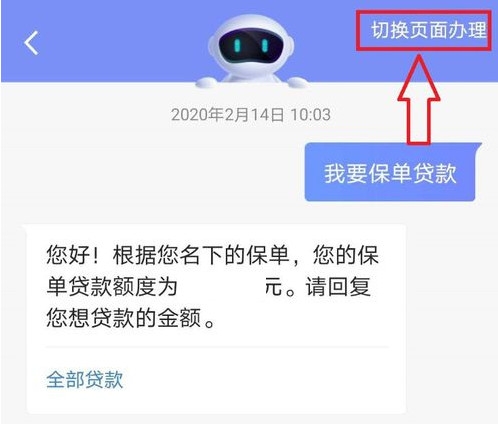Click the text 单贷款额度为 in the bot reply
The width and height of the screenshot is (498, 424).
click(112, 287)
